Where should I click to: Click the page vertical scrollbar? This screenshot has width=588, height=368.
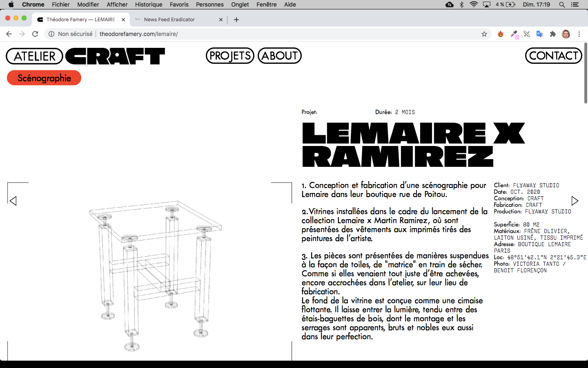586,74
